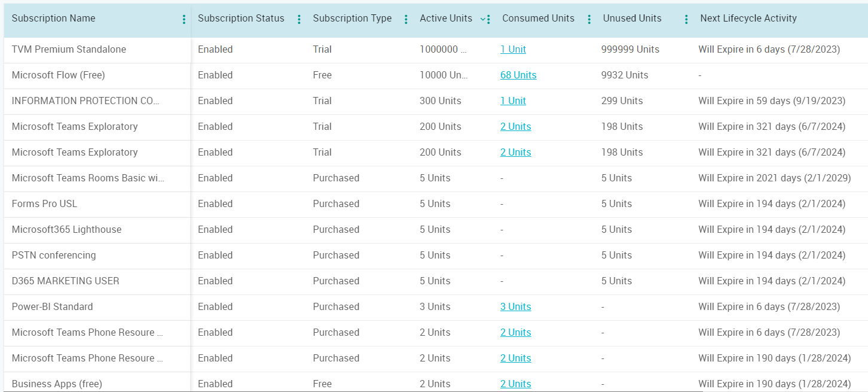
Task: Click Subscription Name header to sort
Action: [53, 19]
